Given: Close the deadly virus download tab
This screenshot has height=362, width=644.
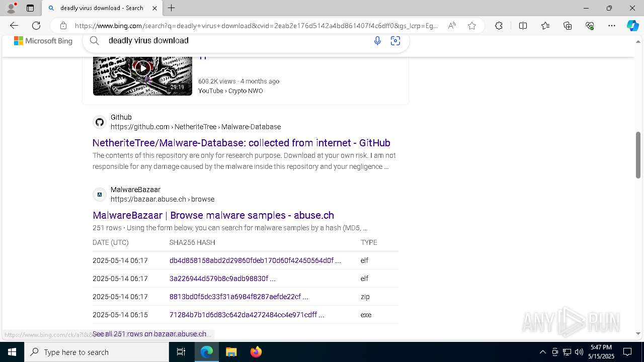Looking at the screenshot, I should tap(155, 8).
